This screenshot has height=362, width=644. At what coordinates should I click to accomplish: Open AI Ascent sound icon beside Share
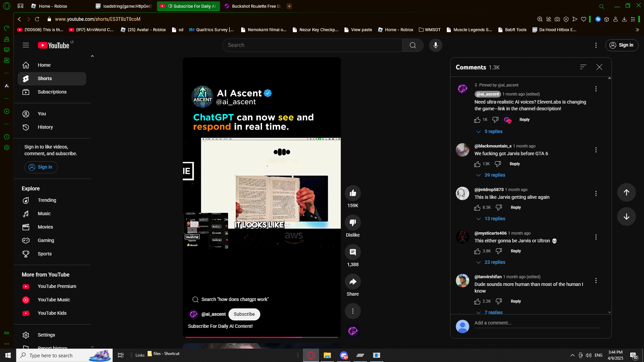click(353, 331)
